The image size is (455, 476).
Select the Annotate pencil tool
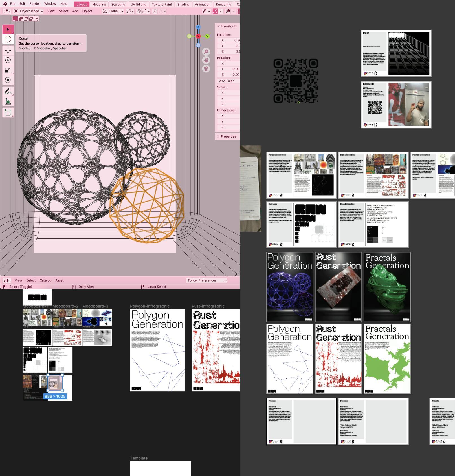point(8,91)
